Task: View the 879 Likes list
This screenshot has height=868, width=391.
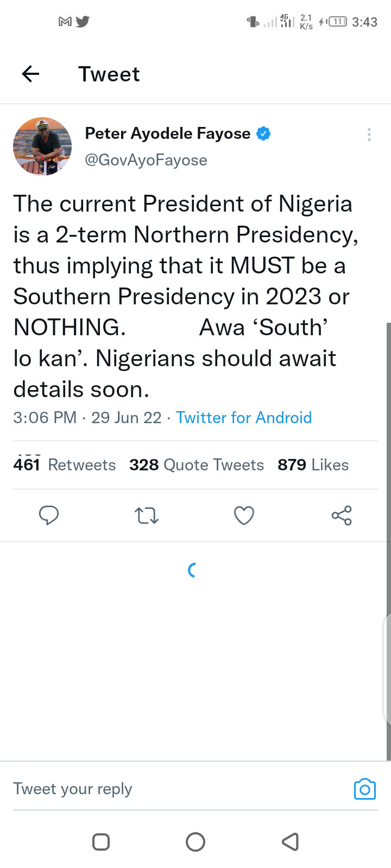Action: click(x=313, y=465)
